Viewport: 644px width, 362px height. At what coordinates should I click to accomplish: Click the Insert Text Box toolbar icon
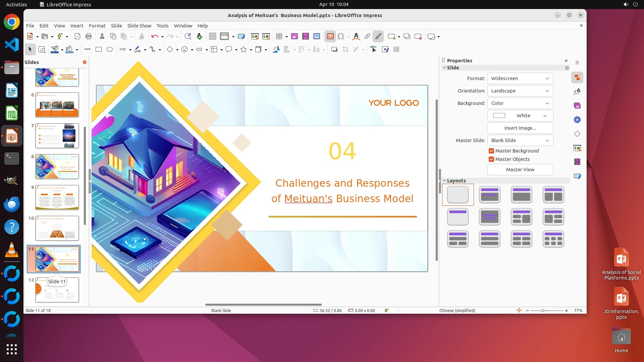tap(330, 37)
